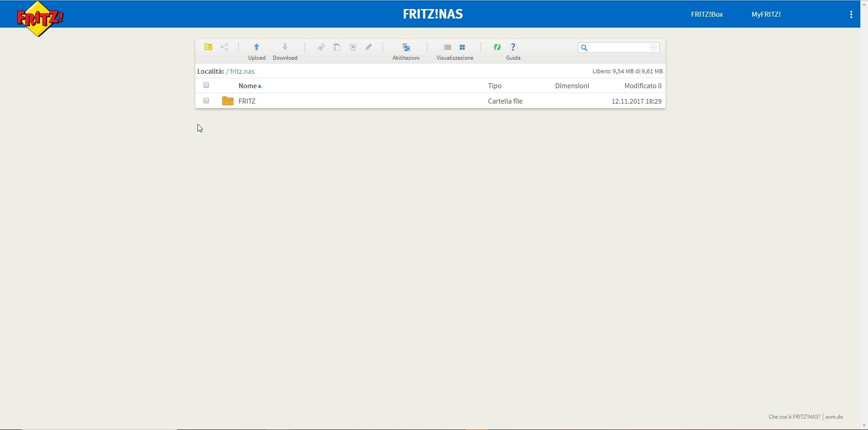
Task: Go to the FRITZ!Box page
Action: click(x=707, y=14)
